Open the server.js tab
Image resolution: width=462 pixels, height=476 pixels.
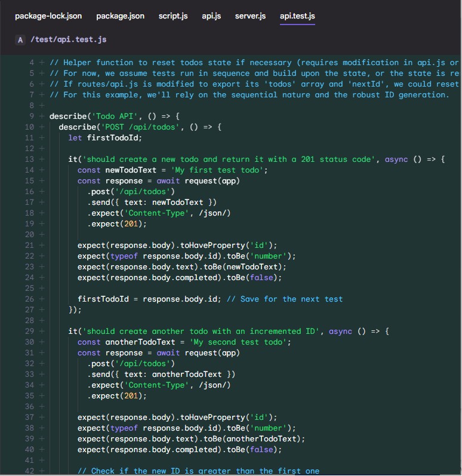click(x=250, y=16)
